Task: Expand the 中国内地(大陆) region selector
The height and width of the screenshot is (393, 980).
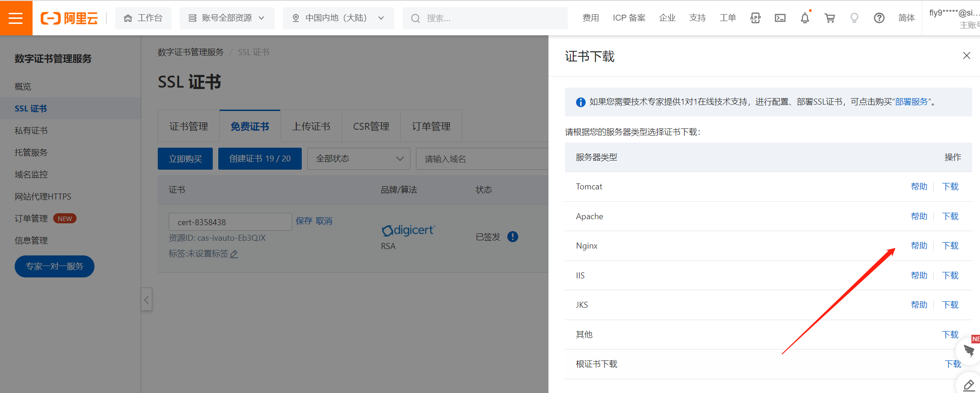Action: click(x=338, y=18)
